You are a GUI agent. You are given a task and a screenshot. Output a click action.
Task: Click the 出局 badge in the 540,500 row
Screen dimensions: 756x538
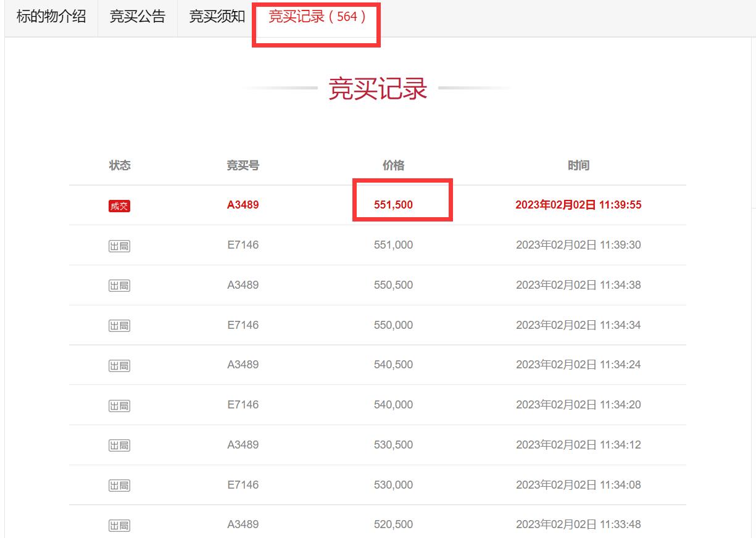(120, 366)
